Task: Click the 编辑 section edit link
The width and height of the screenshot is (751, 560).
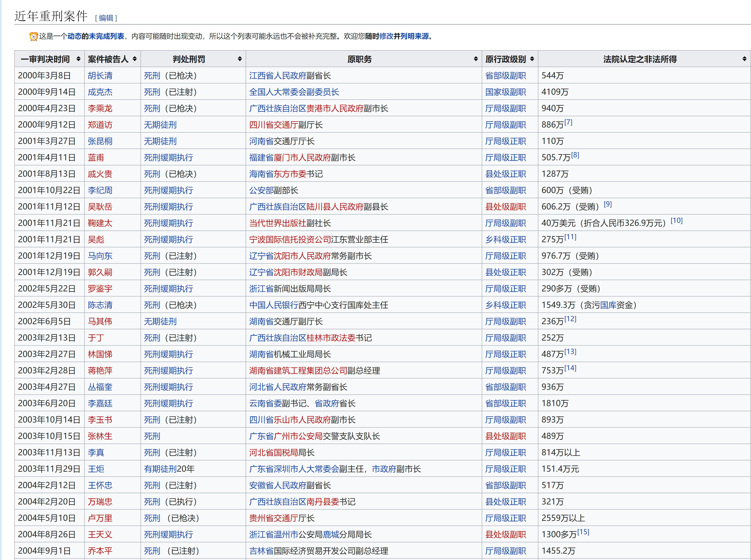Action: 106,18
